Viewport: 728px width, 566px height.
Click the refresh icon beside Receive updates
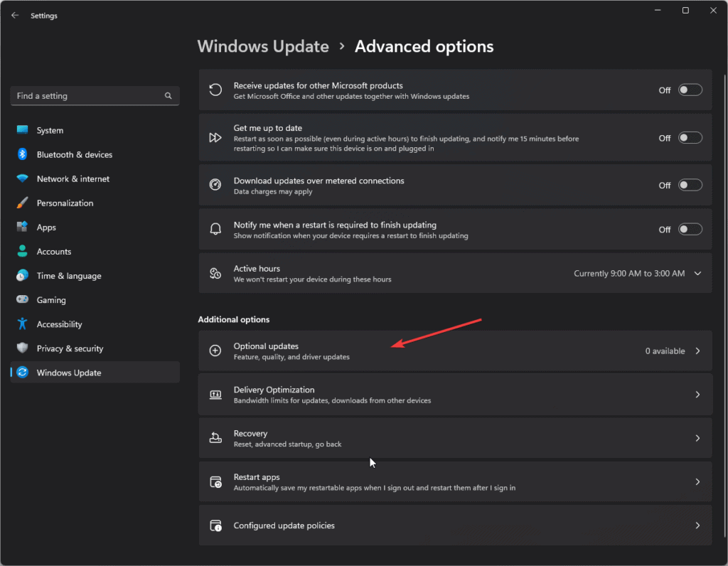click(215, 90)
